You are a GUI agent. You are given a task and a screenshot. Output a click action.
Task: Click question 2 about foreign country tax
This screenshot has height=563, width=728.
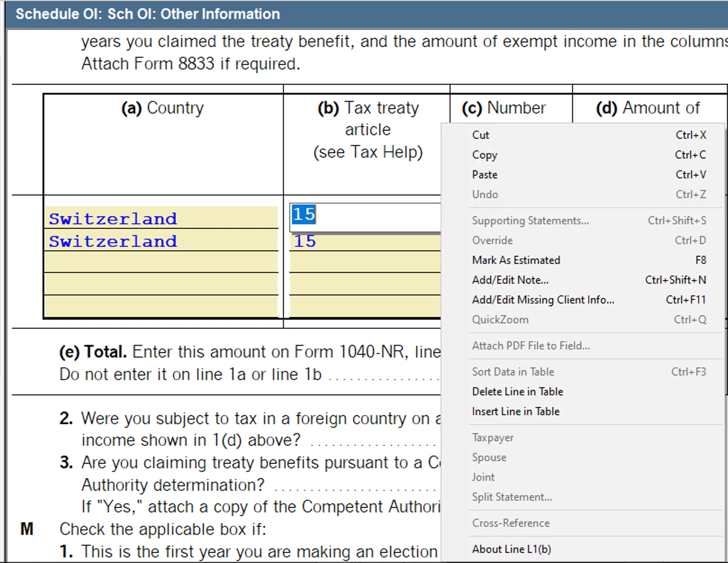[x=250, y=429]
